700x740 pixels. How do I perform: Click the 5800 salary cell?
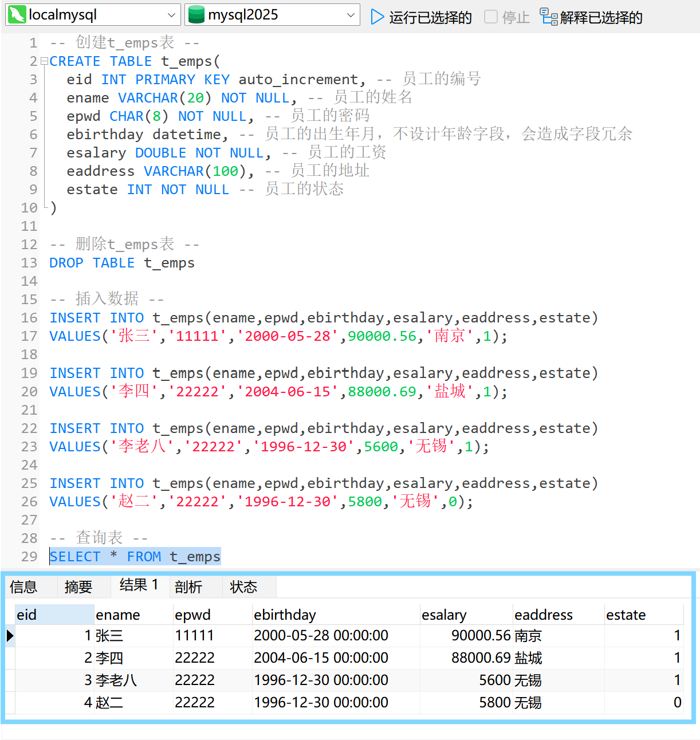click(x=466, y=703)
